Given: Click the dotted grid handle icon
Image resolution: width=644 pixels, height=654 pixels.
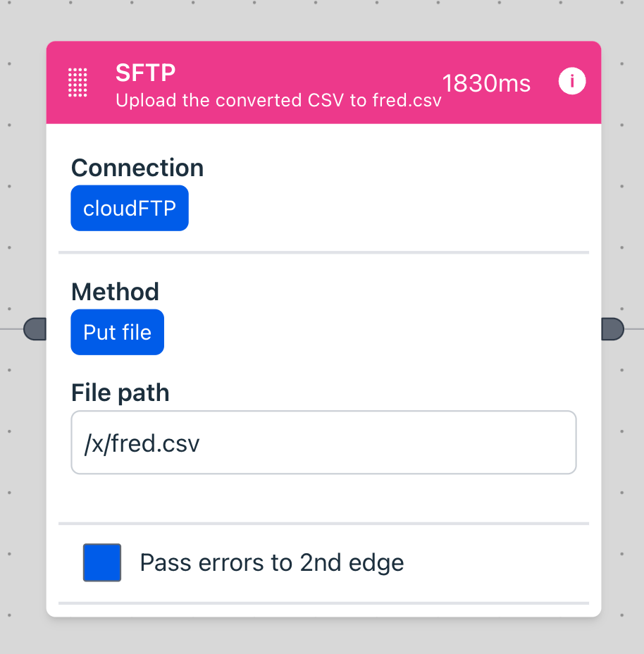Looking at the screenshot, I should tap(78, 82).
